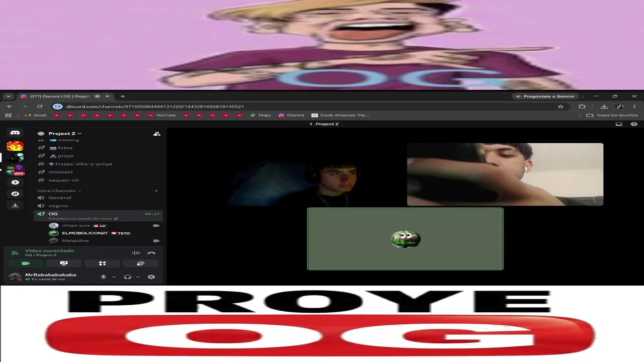
Task: Open the headphones output options arrow
Action: pos(137,277)
